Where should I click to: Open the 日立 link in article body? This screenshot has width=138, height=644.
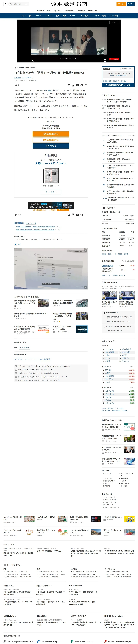(x=50, y=90)
